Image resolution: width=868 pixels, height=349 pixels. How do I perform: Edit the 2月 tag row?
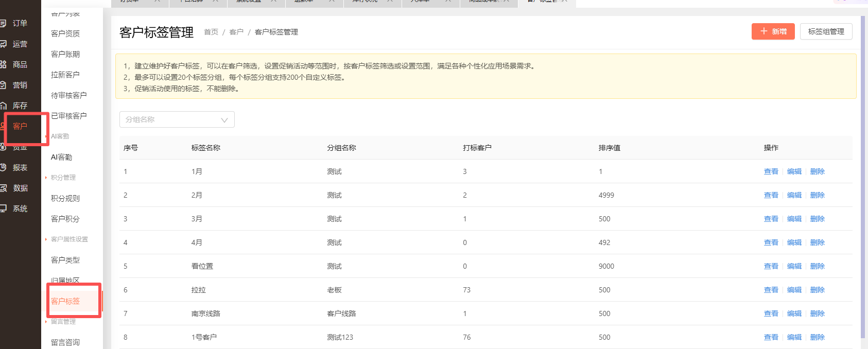794,195
